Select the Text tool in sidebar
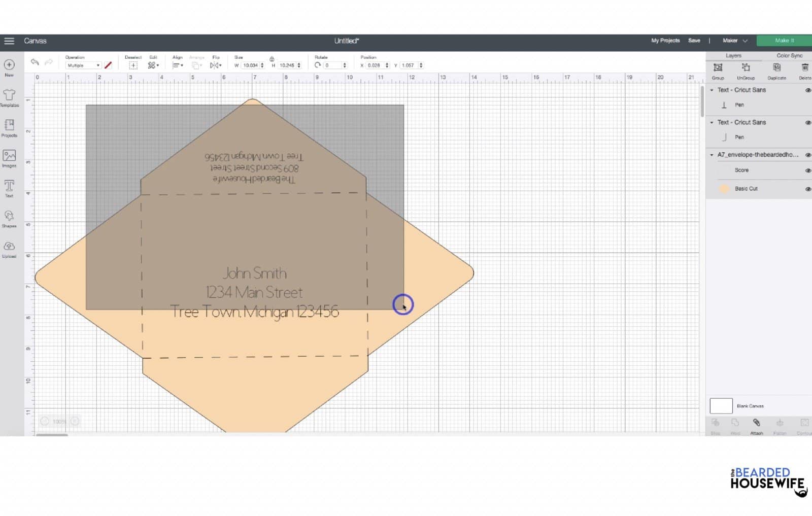Viewport: 812px width, 516px height. click(x=9, y=188)
